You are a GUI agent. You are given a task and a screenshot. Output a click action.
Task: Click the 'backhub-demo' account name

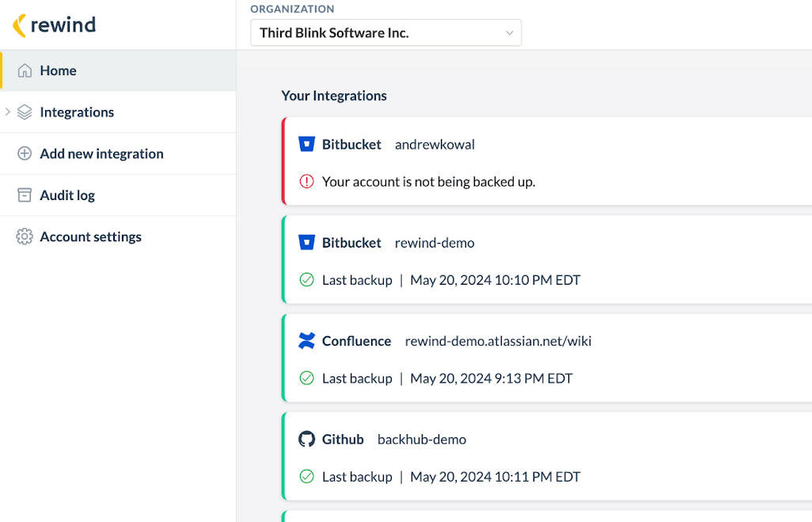point(422,439)
